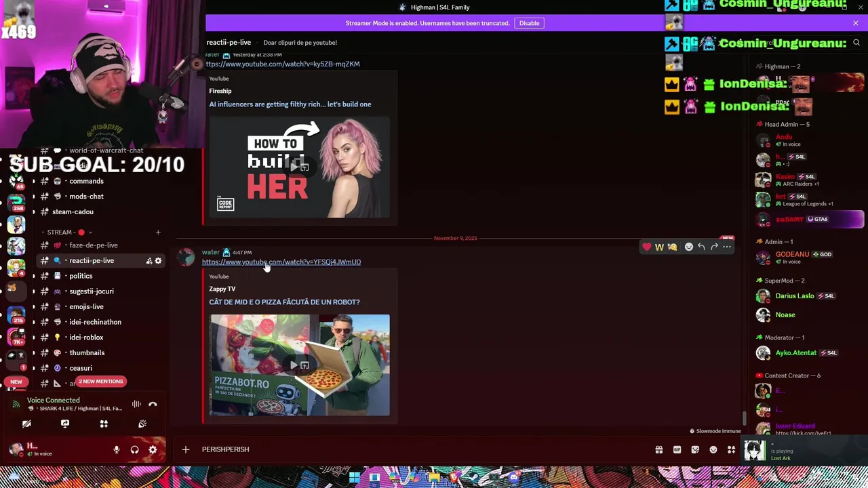The width and height of the screenshot is (868, 488).
Task: Open Zappy TV YouTube link
Action: (x=281, y=262)
